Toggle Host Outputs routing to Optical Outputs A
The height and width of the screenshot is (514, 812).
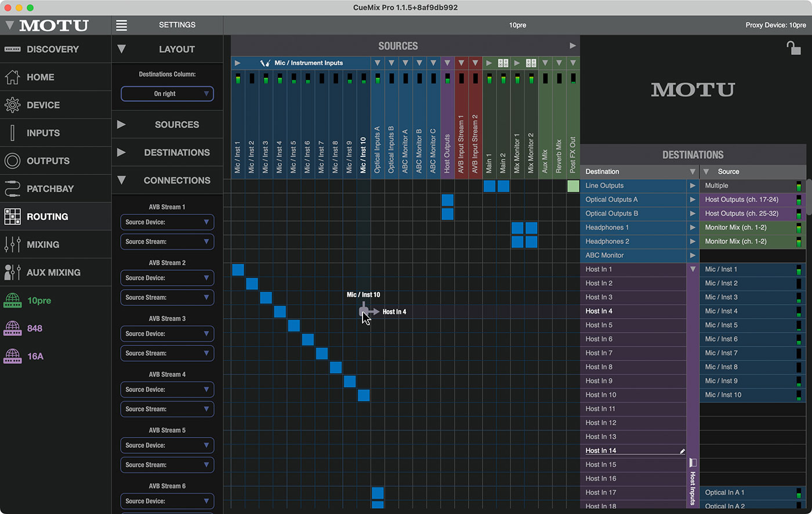click(447, 200)
